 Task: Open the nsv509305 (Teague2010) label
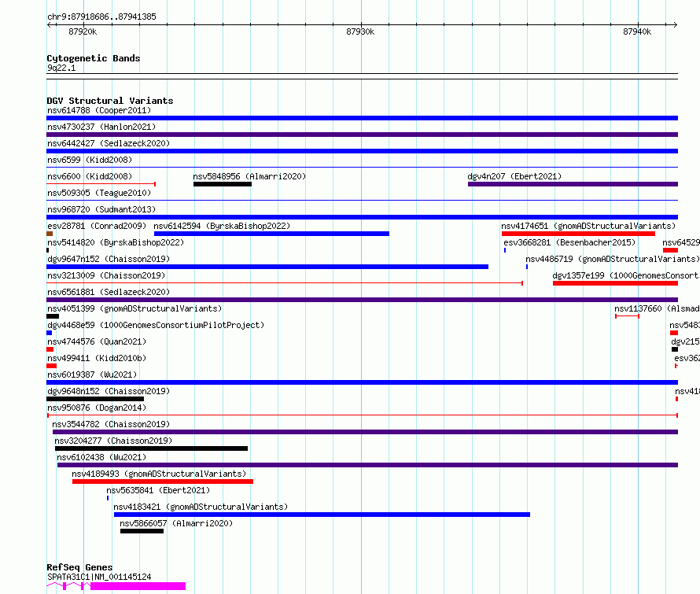point(99,193)
